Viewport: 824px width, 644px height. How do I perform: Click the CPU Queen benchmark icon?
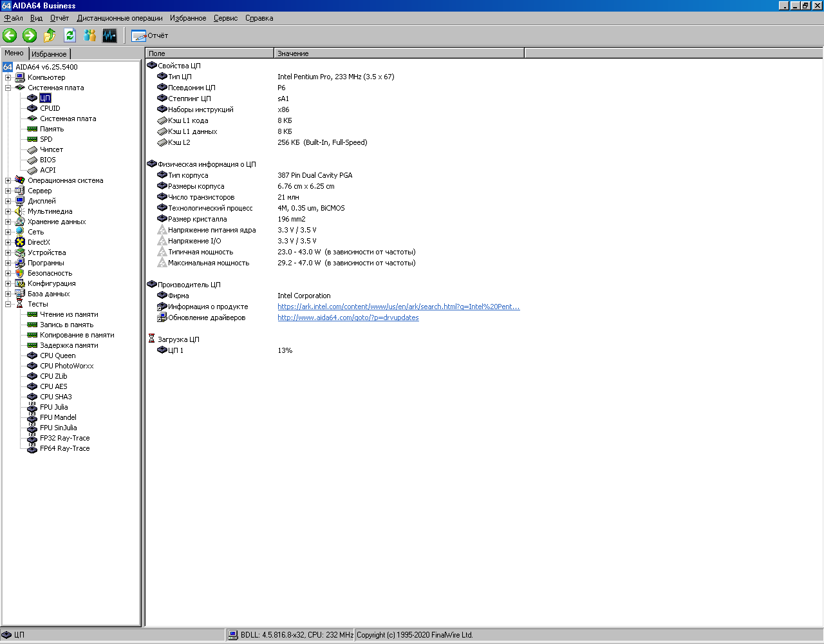[32, 355]
